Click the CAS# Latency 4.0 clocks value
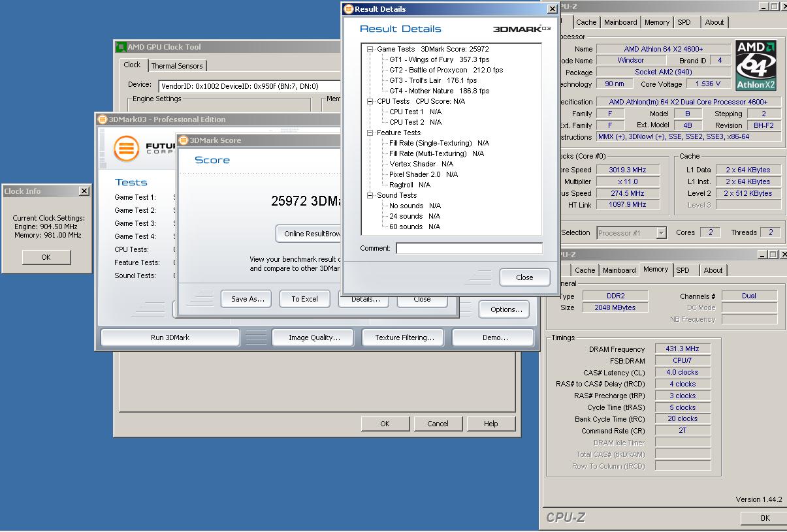 pyautogui.click(x=683, y=373)
